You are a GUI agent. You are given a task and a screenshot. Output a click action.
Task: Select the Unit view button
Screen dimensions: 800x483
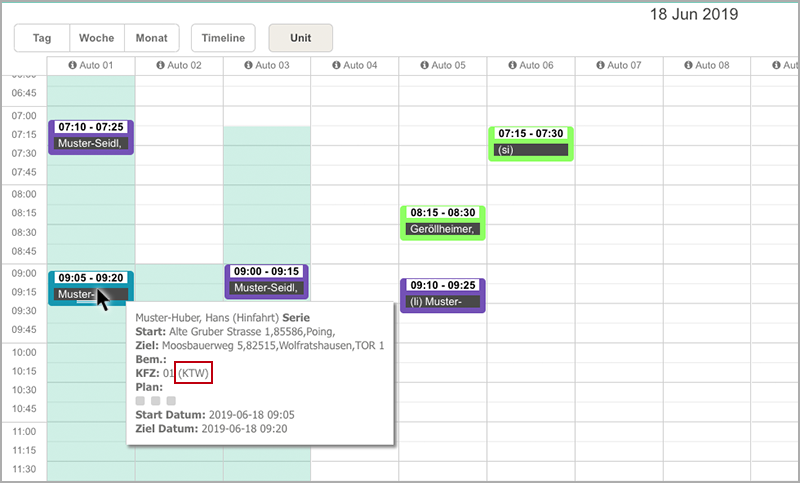pos(300,38)
